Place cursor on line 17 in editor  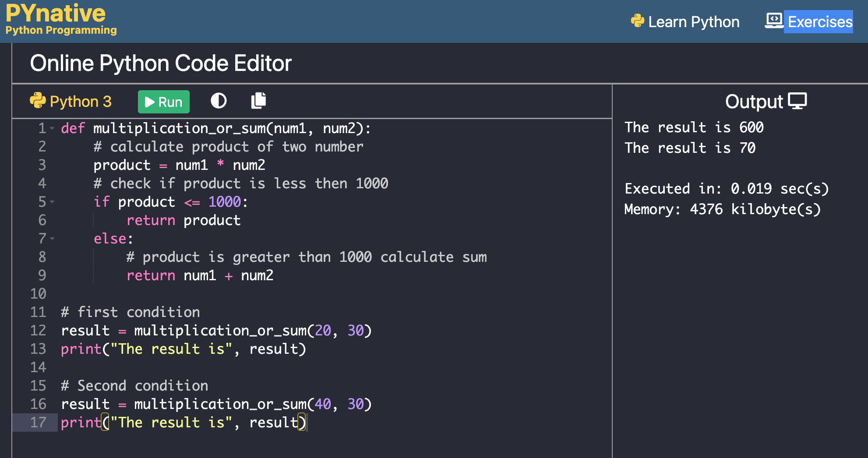184,422
